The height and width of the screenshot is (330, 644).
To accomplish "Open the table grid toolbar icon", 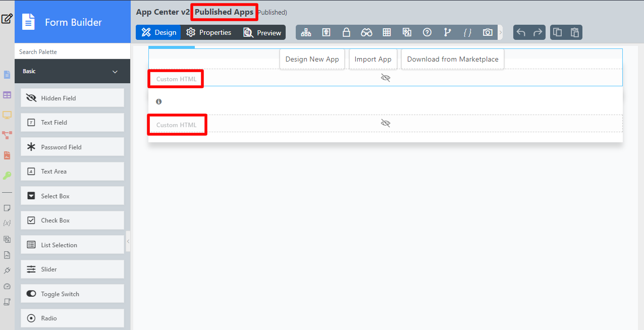I will tap(387, 32).
